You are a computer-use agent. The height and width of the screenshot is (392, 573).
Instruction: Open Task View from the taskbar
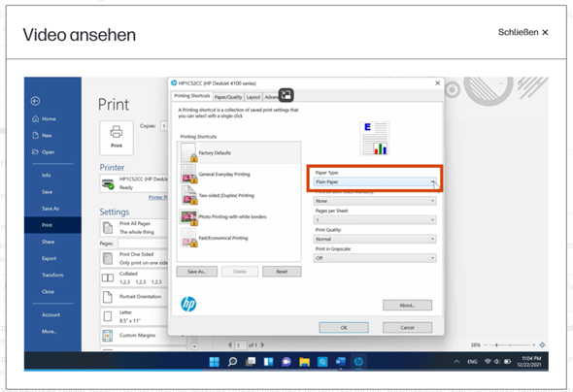(251, 362)
